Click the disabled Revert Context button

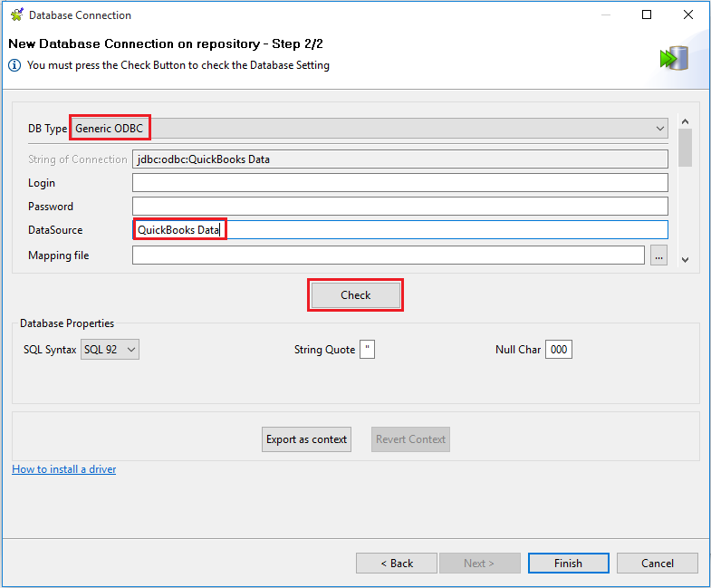(410, 439)
